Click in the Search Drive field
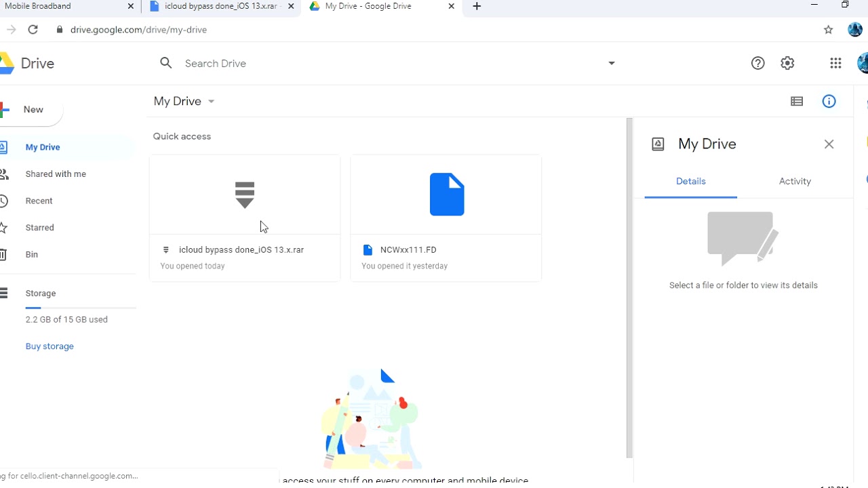The width and height of the screenshot is (868, 488). tap(387, 63)
